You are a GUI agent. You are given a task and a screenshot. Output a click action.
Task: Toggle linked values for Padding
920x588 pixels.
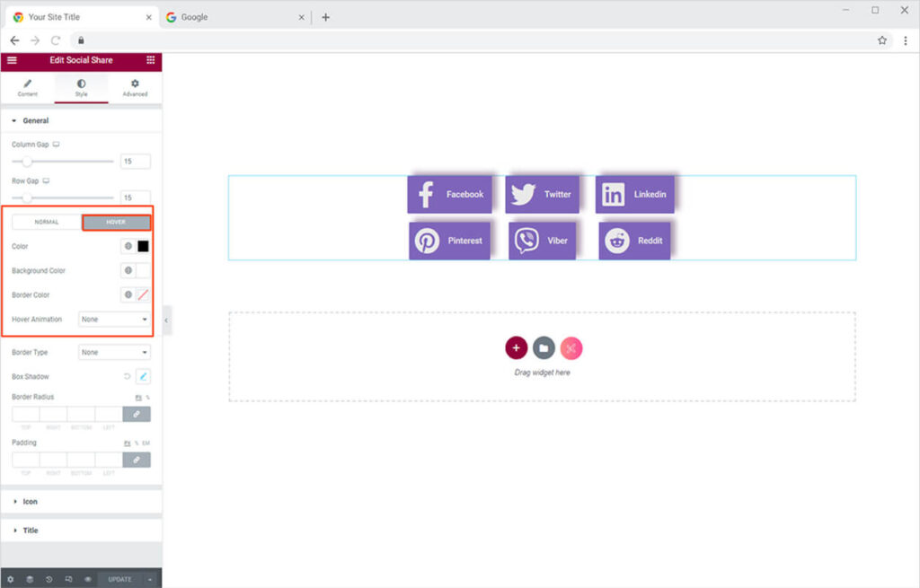pyautogui.click(x=137, y=460)
